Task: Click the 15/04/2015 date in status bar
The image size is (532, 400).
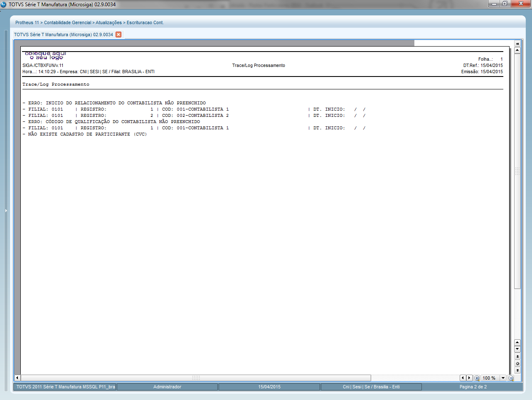Action: coord(269,387)
